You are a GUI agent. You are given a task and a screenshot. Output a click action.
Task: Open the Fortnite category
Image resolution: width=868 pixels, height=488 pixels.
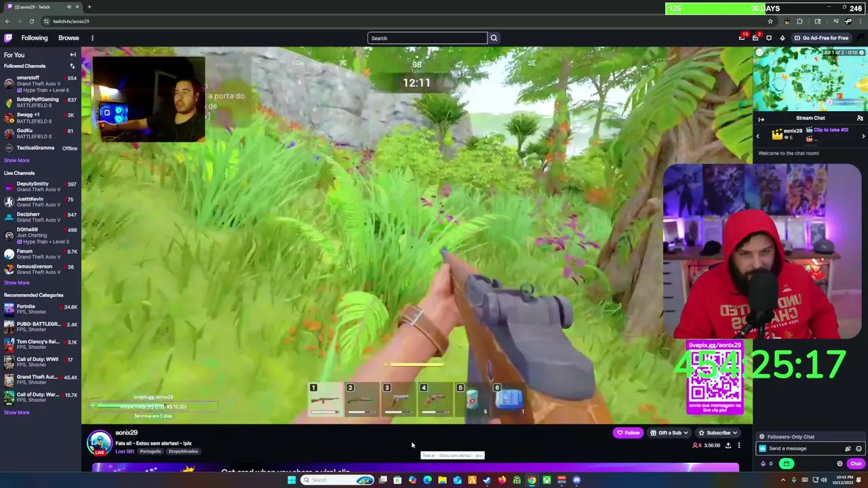pos(41,309)
